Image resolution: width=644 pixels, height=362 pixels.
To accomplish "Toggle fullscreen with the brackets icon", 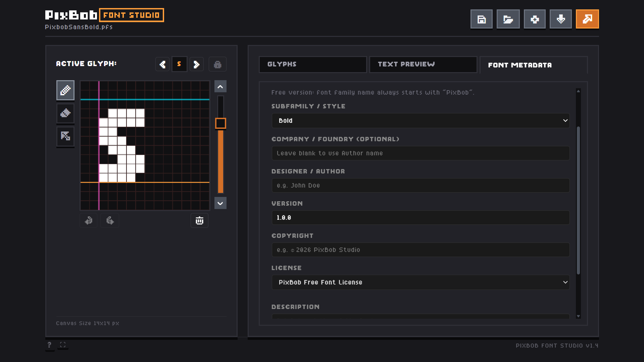I will [x=63, y=345].
